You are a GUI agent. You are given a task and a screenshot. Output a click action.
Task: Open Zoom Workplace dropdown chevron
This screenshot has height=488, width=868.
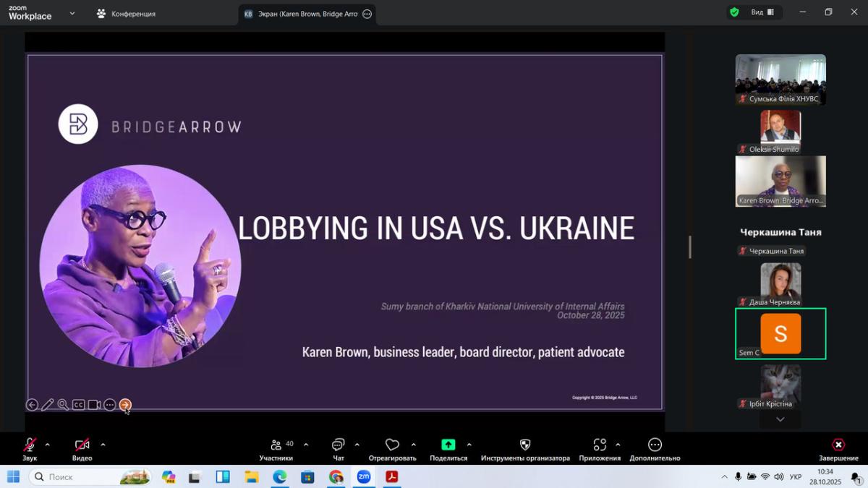72,13
